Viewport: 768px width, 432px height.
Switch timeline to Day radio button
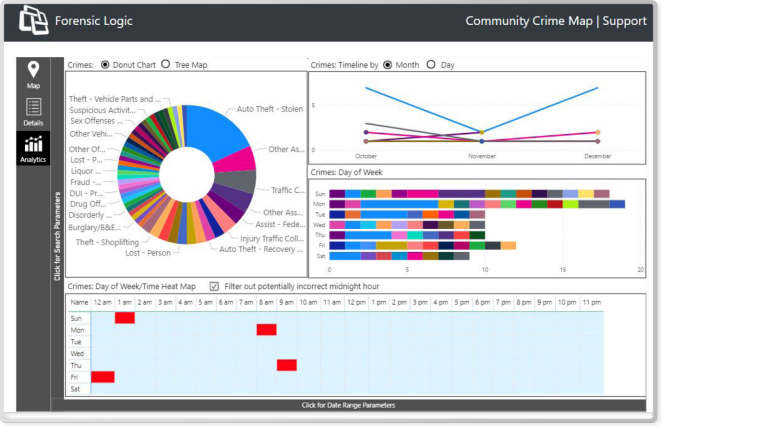pos(431,64)
